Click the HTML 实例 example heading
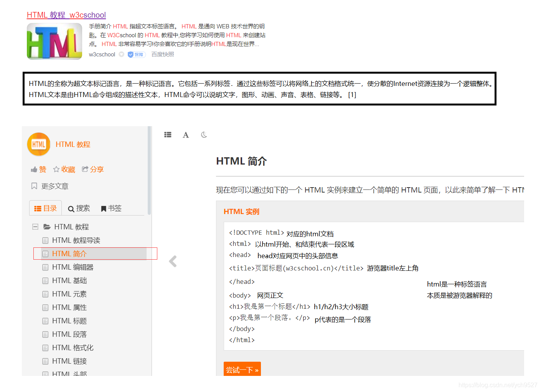The height and width of the screenshot is (392, 541). (241, 211)
